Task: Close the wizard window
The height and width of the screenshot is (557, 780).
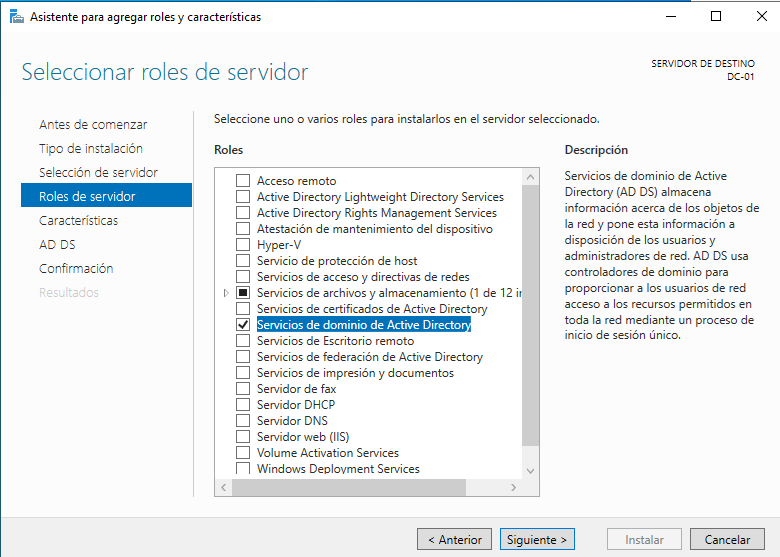Action: coord(762,16)
